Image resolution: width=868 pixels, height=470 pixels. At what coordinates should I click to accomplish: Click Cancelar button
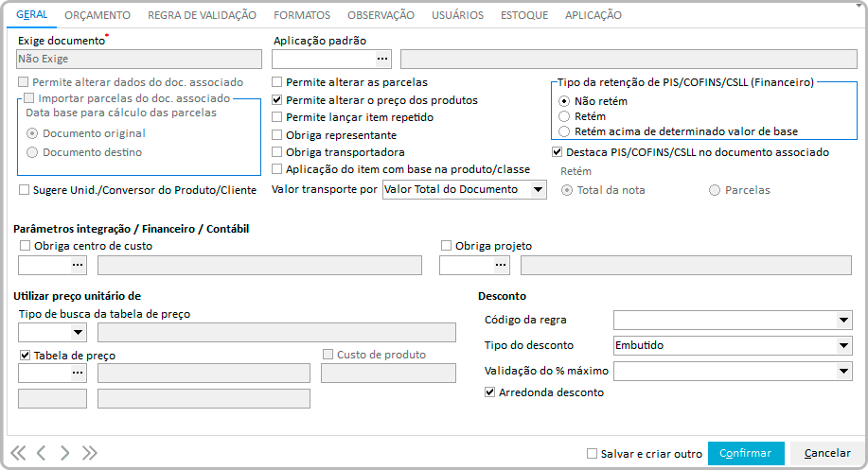[827, 453]
